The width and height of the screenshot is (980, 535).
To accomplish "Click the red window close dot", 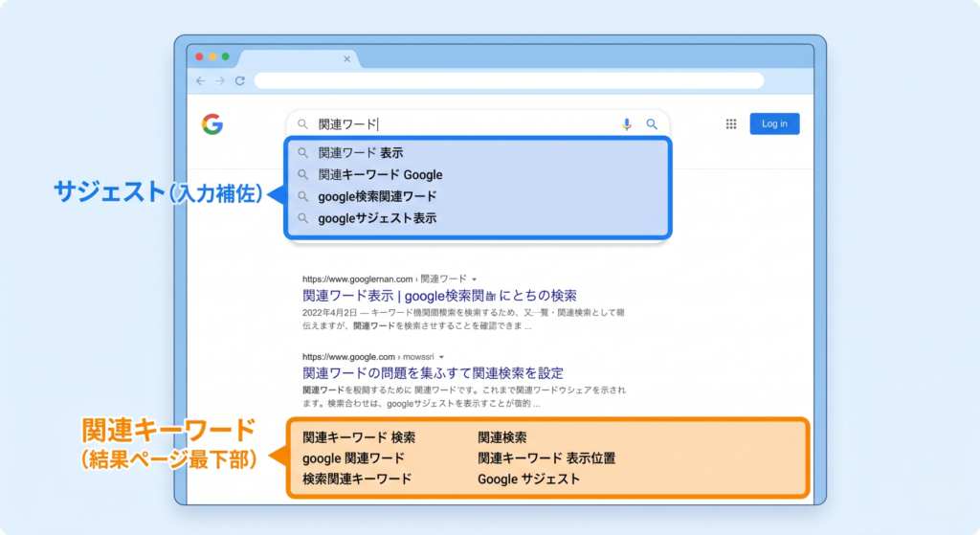I will [x=199, y=56].
